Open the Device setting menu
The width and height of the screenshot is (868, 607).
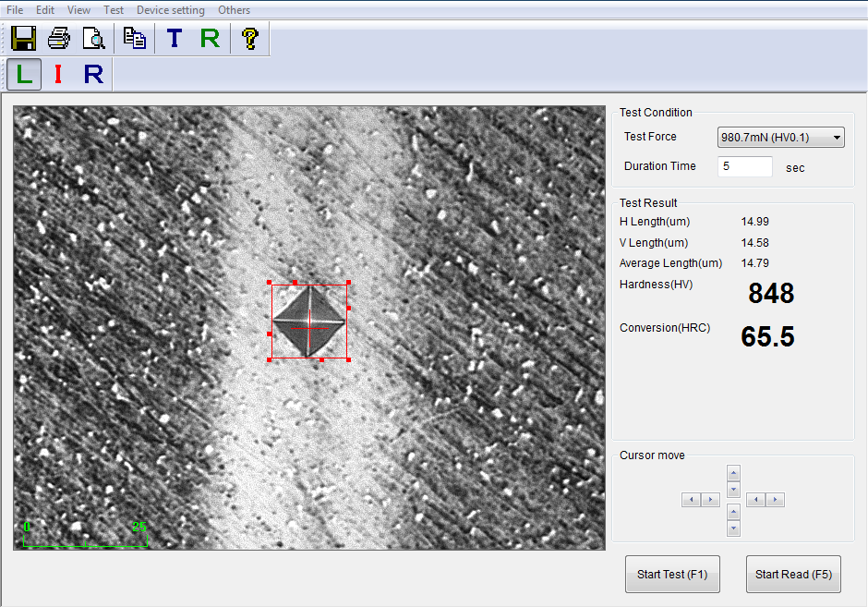coord(171,10)
